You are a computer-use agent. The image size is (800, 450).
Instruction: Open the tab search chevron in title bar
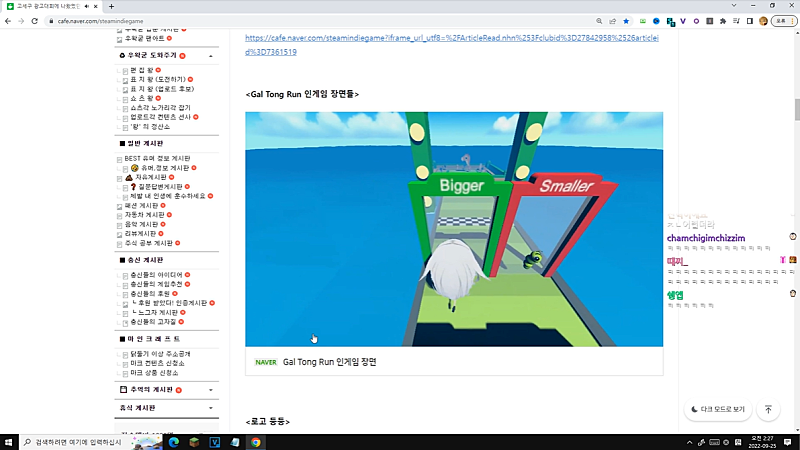pos(734,6)
